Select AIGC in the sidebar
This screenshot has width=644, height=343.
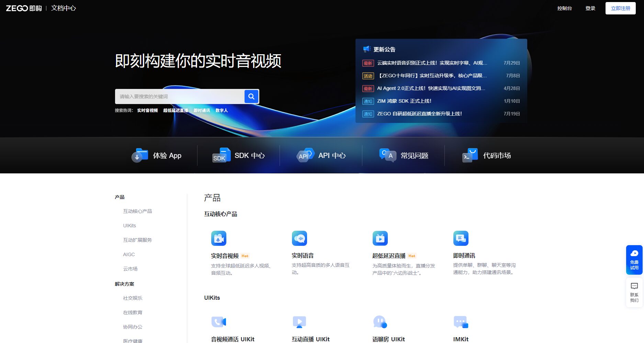(x=129, y=254)
